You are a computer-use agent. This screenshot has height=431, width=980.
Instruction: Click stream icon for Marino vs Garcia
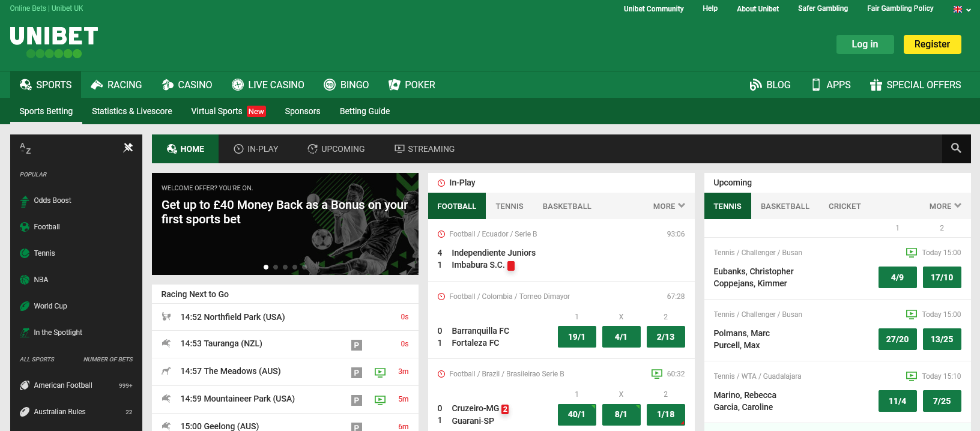(x=912, y=376)
